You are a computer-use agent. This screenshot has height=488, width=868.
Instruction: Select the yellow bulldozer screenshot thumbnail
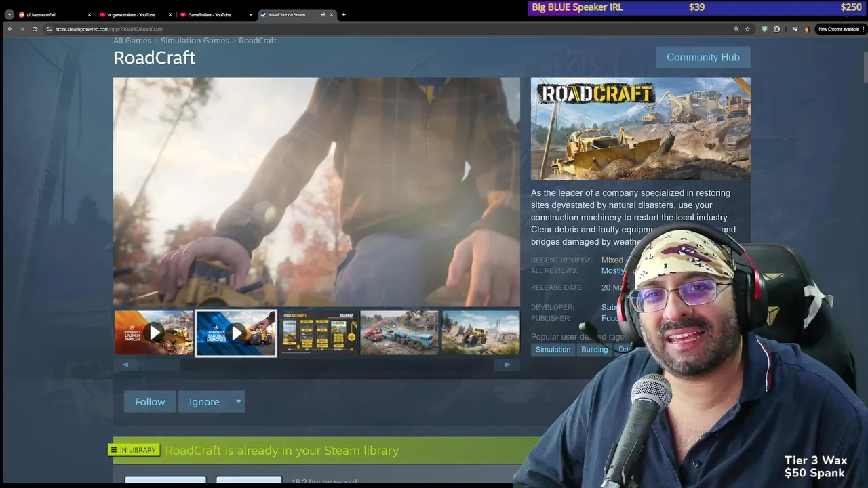pyautogui.click(x=481, y=333)
